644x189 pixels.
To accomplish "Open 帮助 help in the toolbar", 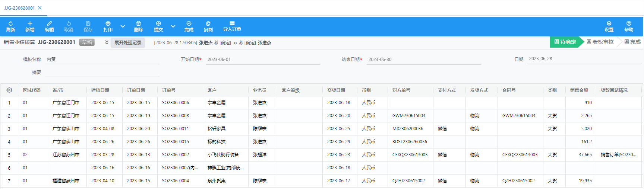I will 629,26.
